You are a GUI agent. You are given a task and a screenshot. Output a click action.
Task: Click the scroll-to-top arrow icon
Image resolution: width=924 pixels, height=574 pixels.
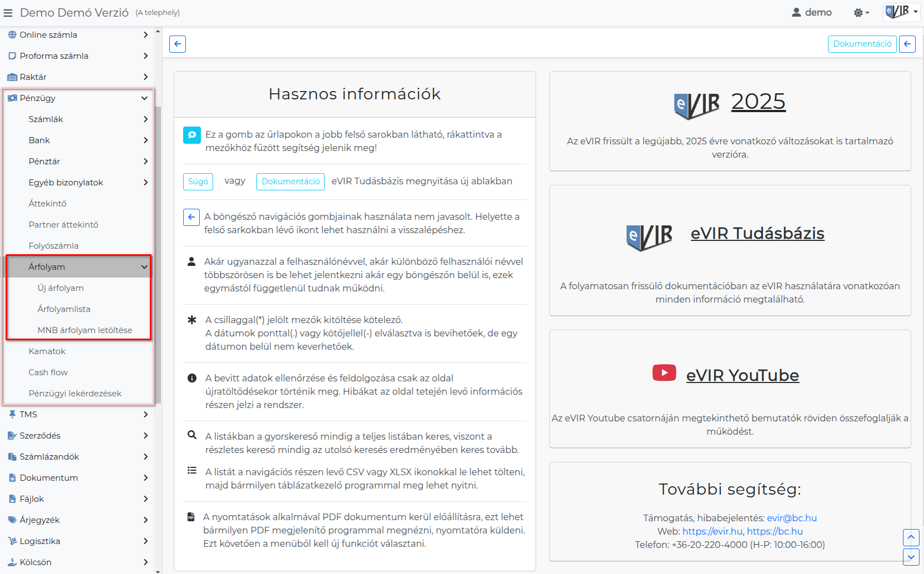pos(911,537)
